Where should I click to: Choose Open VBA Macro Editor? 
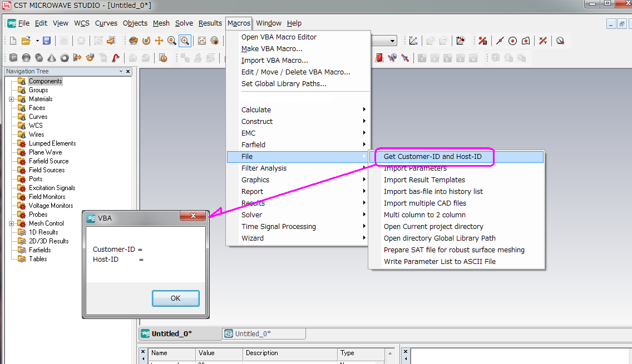(279, 37)
